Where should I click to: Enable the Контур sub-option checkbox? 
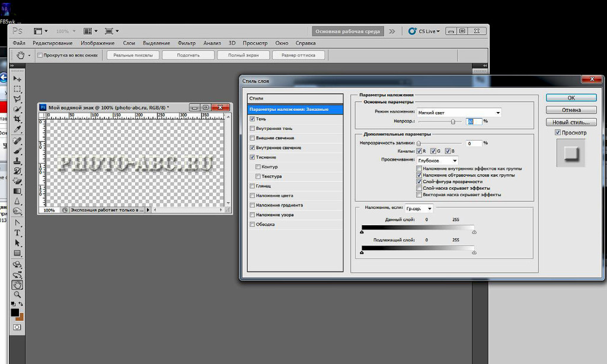pyautogui.click(x=258, y=167)
